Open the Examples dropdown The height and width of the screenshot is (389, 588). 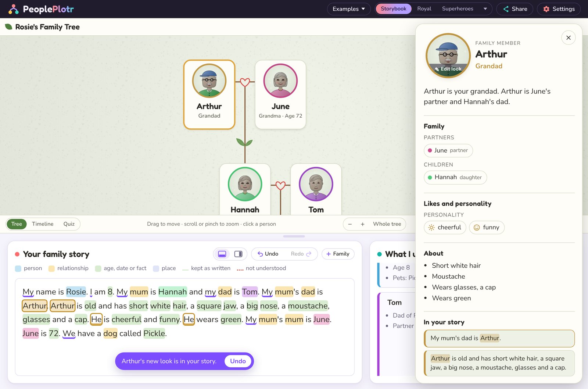coord(349,9)
